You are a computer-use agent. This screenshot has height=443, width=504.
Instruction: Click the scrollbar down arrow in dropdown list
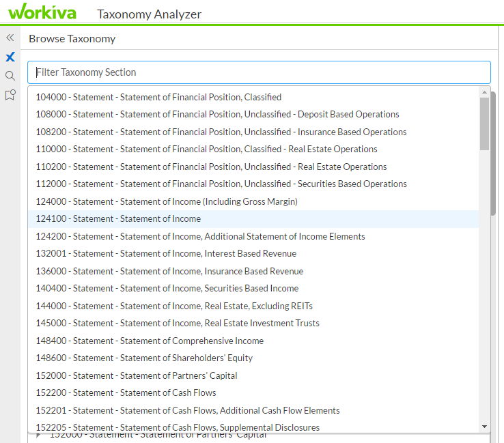(484, 427)
